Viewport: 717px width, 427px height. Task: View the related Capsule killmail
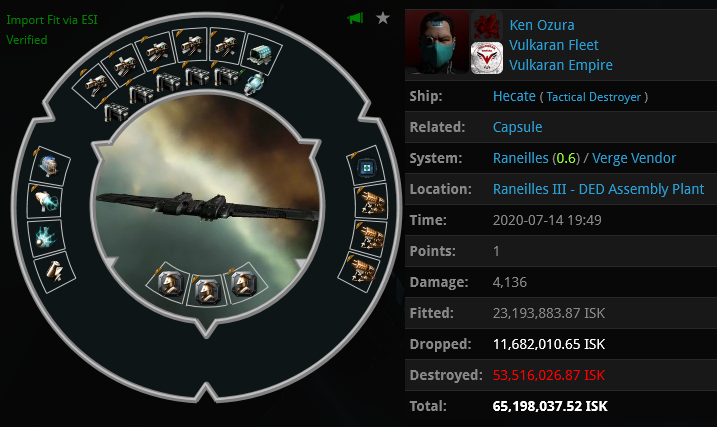point(517,127)
